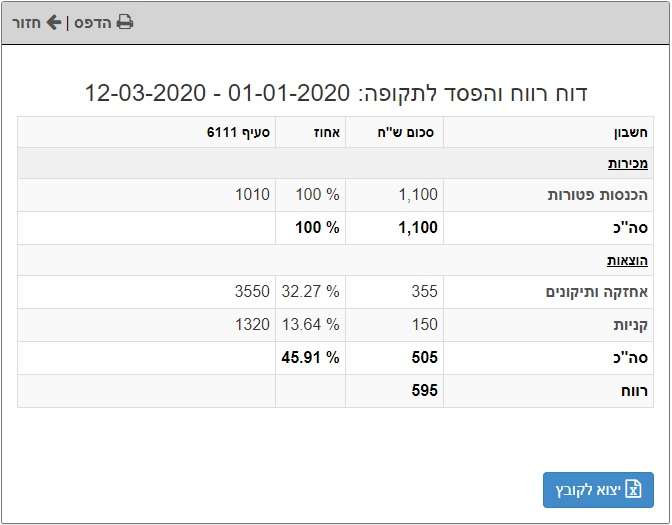Click the report title with date range
Viewport: 672px width, 525px height.
pyautogui.click(x=336, y=93)
